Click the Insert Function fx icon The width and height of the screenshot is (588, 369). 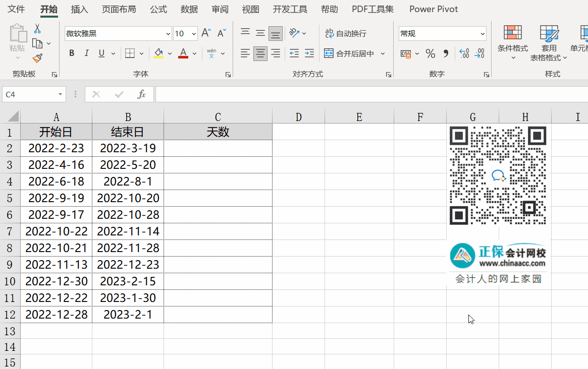[141, 94]
